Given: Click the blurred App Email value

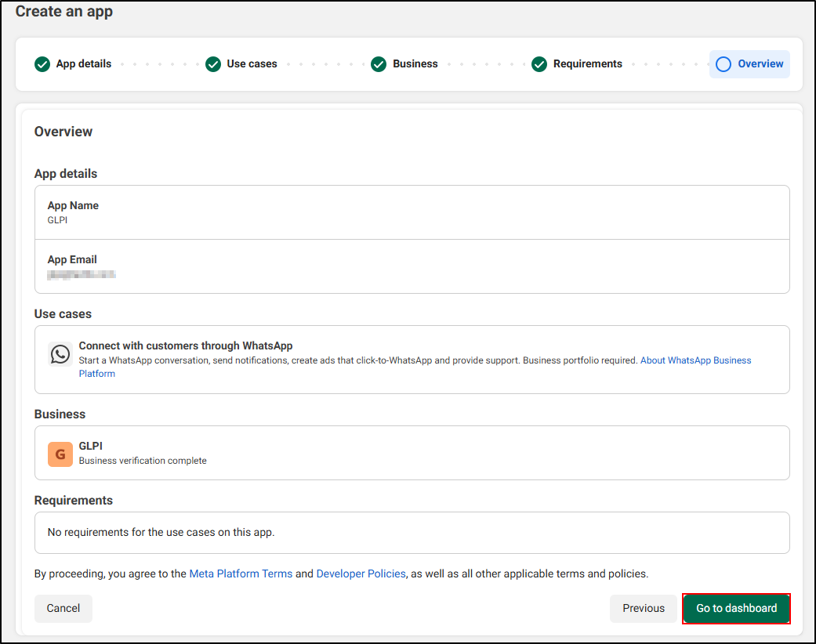Looking at the screenshot, I should coord(82,275).
